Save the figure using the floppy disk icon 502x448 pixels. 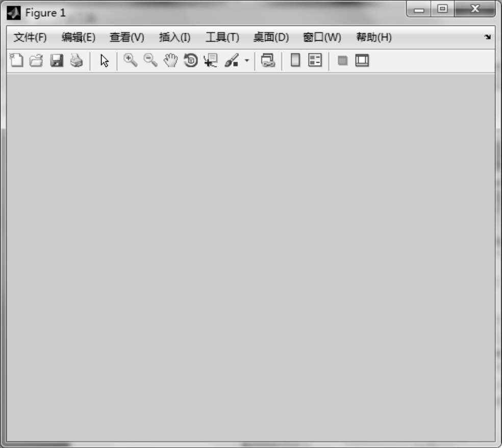click(x=56, y=61)
